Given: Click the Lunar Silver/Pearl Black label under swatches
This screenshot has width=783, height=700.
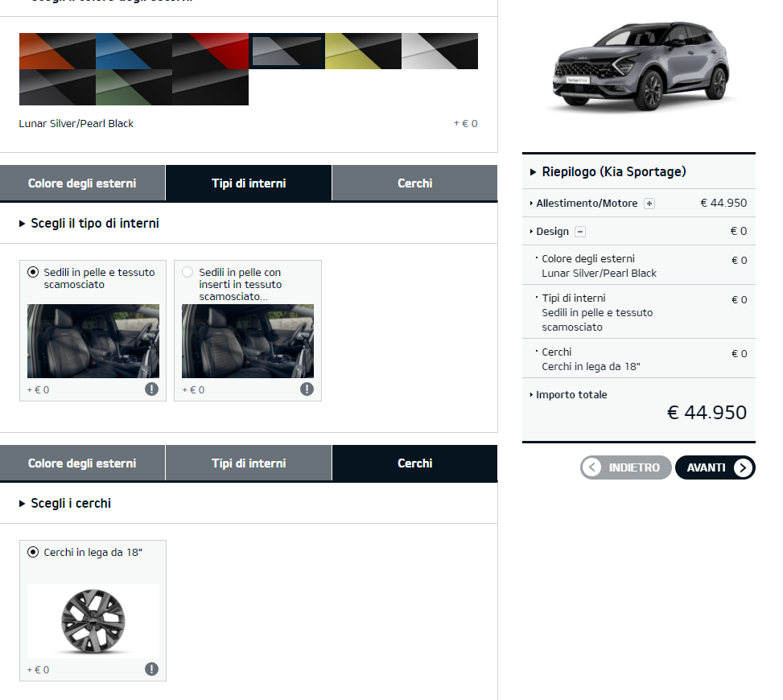Looking at the screenshot, I should click(76, 123).
